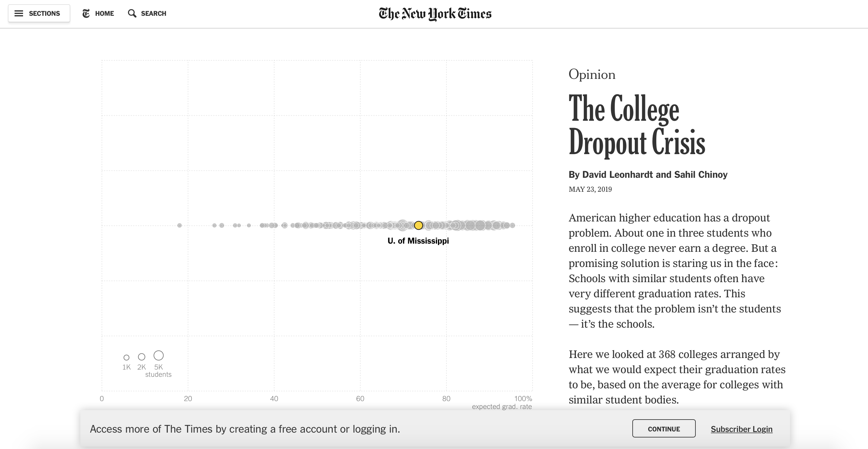Click the MAY 23, 2019 date
Image resolution: width=868 pixels, height=449 pixels.
590,189
